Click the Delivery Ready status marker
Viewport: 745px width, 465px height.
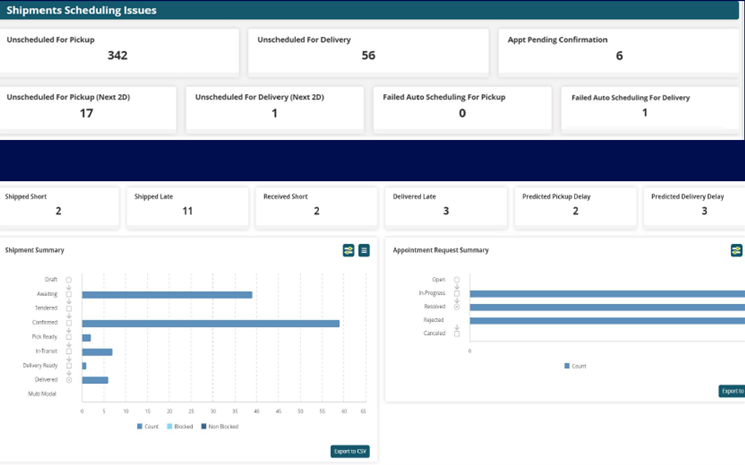click(x=69, y=366)
